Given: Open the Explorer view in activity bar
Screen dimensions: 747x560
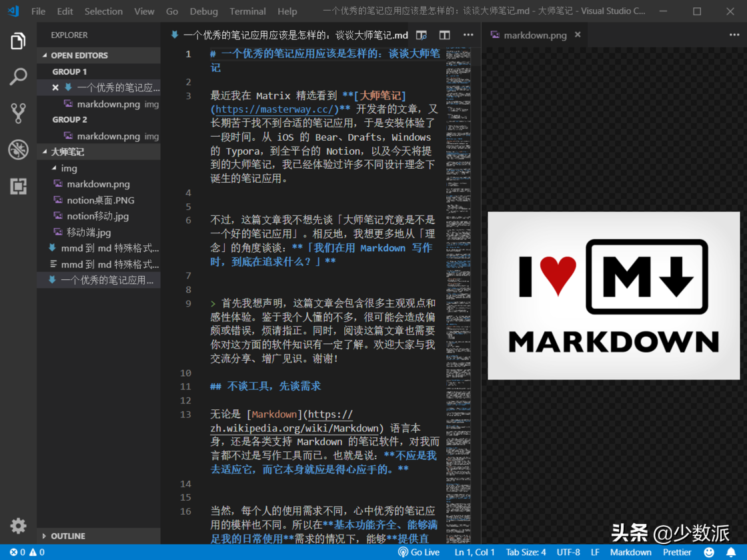Looking at the screenshot, I should pyautogui.click(x=18, y=41).
